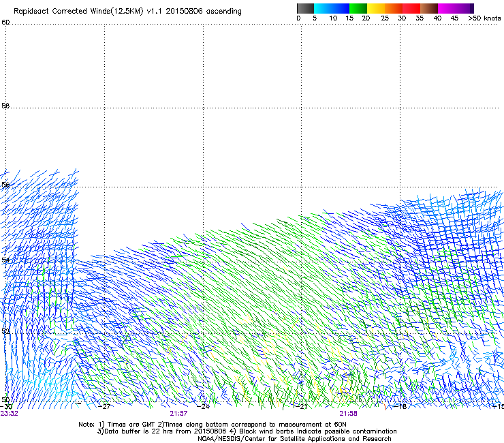504x443 pixels.
Task: Click the purple time label 21:58
Action: pos(348,414)
